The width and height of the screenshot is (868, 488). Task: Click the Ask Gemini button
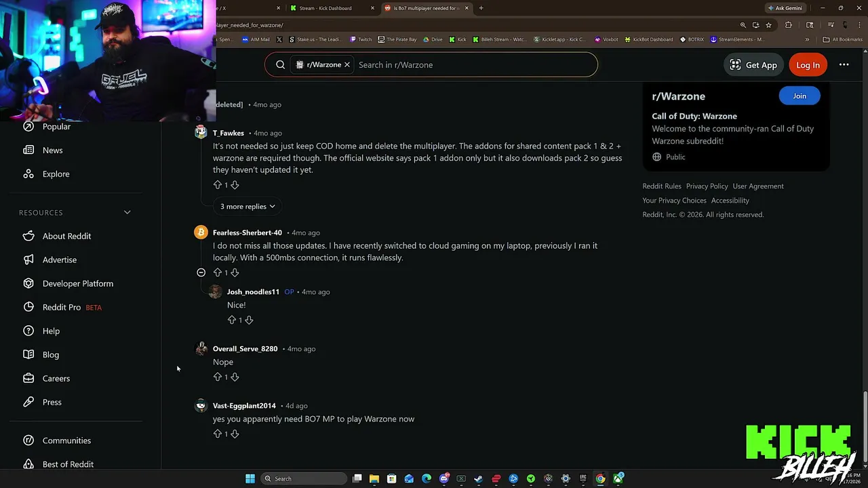tap(785, 8)
